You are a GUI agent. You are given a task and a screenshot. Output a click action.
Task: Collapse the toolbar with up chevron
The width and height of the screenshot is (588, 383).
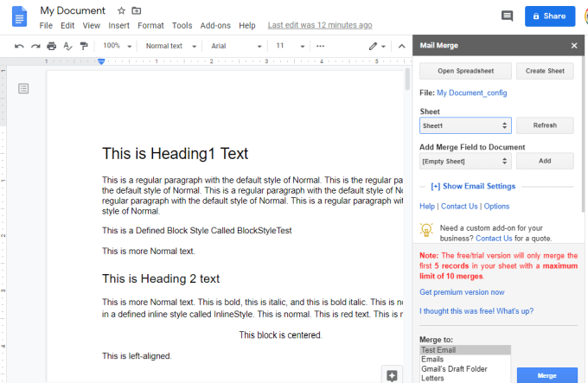pos(401,46)
